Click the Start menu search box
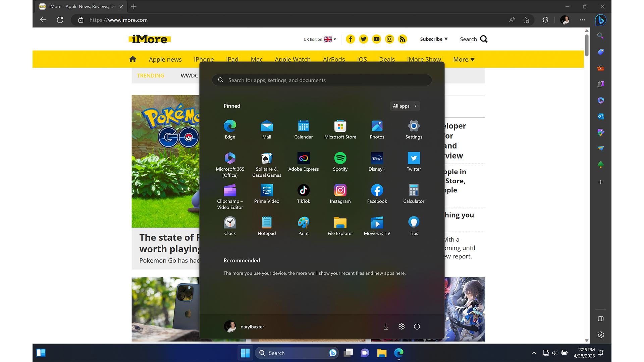This screenshot has width=644, height=362. [322, 80]
